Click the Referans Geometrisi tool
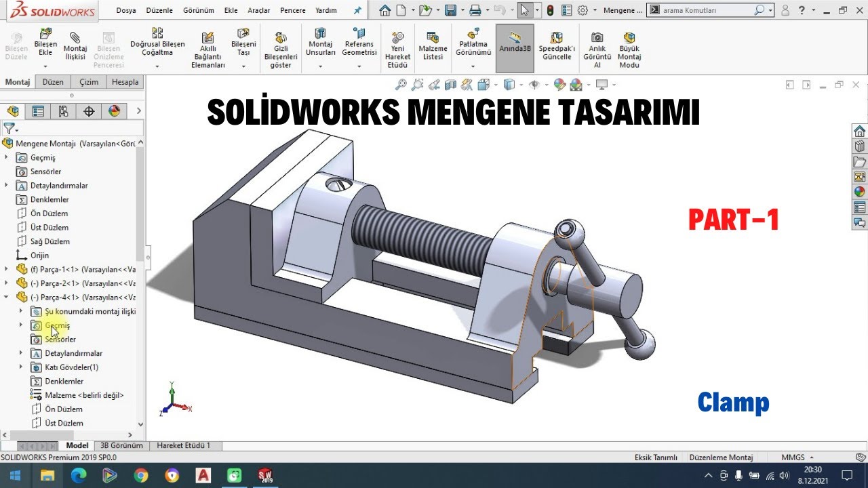Image resolution: width=868 pixels, height=488 pixels. [x=359, y=43]
